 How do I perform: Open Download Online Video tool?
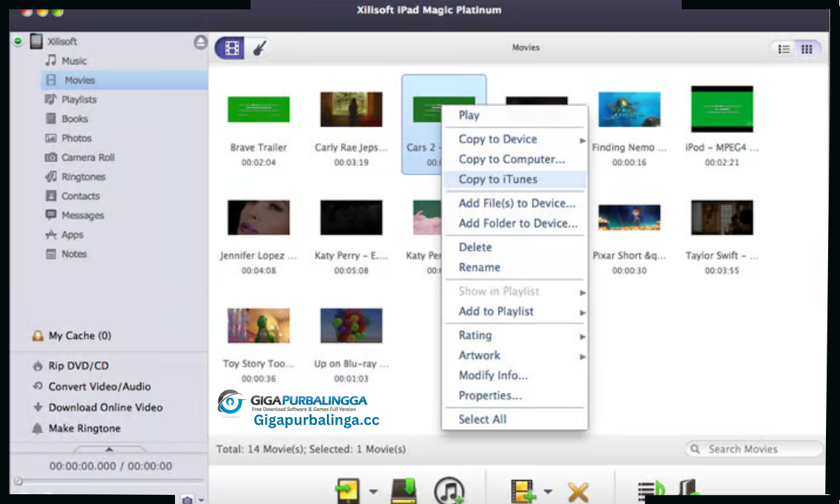97,407
